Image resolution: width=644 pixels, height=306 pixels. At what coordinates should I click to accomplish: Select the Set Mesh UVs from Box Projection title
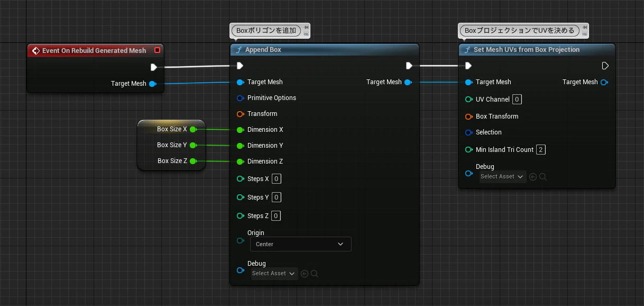point(527,50)
